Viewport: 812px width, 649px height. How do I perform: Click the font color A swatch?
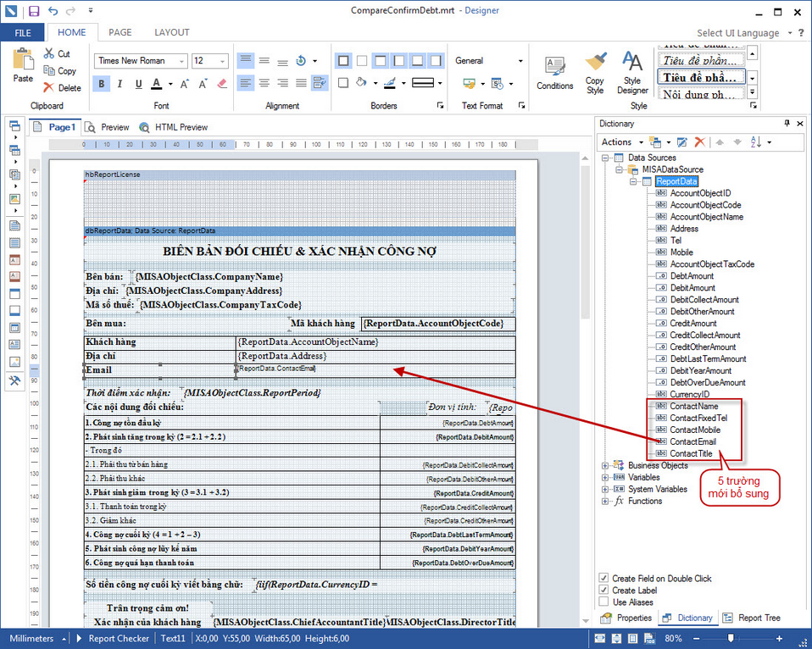pyautogui.click(x=157, y=83)
